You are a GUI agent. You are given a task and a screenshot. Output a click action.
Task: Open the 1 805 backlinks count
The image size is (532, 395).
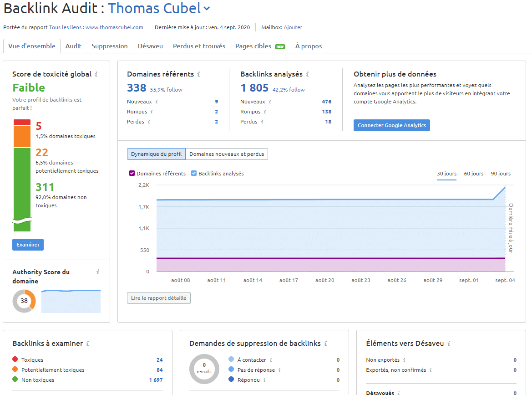pyautogui.click(x=254, y=88)
